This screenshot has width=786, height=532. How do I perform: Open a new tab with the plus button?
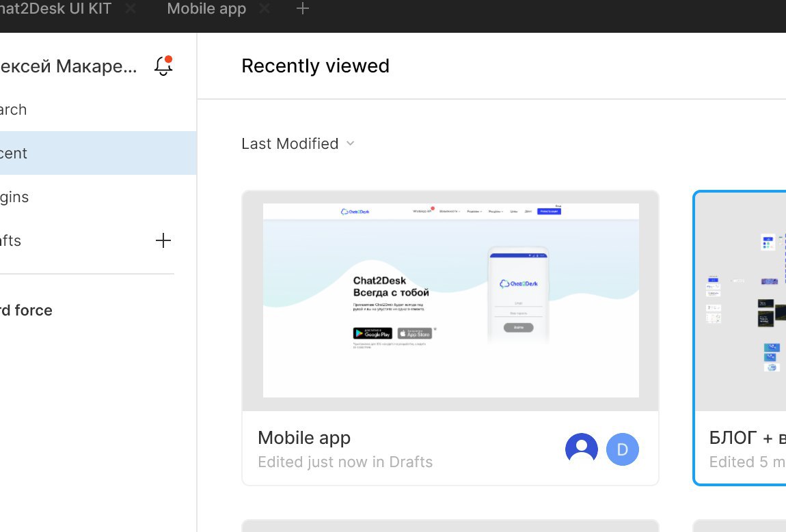[302, 8]
